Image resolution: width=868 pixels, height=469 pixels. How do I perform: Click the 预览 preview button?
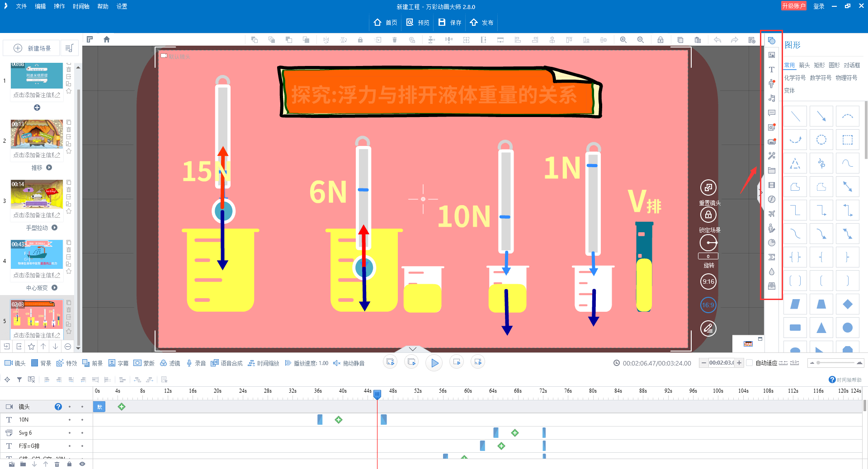(x=418, y=23)
